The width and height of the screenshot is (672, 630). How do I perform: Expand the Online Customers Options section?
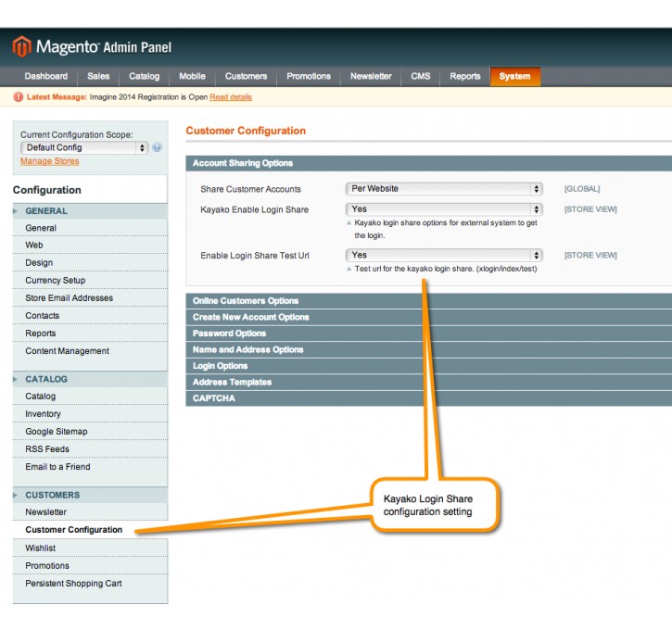tap(428, 301)
